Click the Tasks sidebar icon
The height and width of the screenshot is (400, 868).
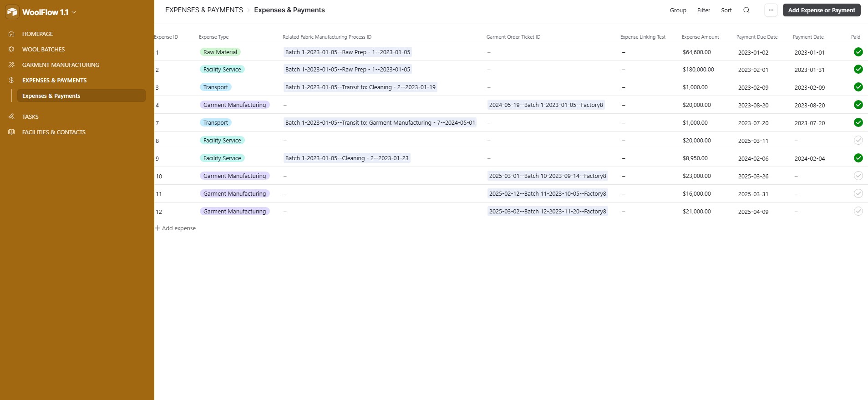(11, 116)
